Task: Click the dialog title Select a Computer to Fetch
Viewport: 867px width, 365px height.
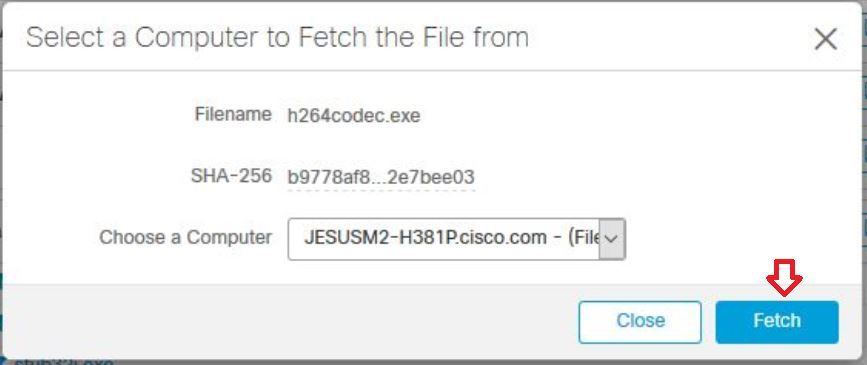Action: point(277,38)
